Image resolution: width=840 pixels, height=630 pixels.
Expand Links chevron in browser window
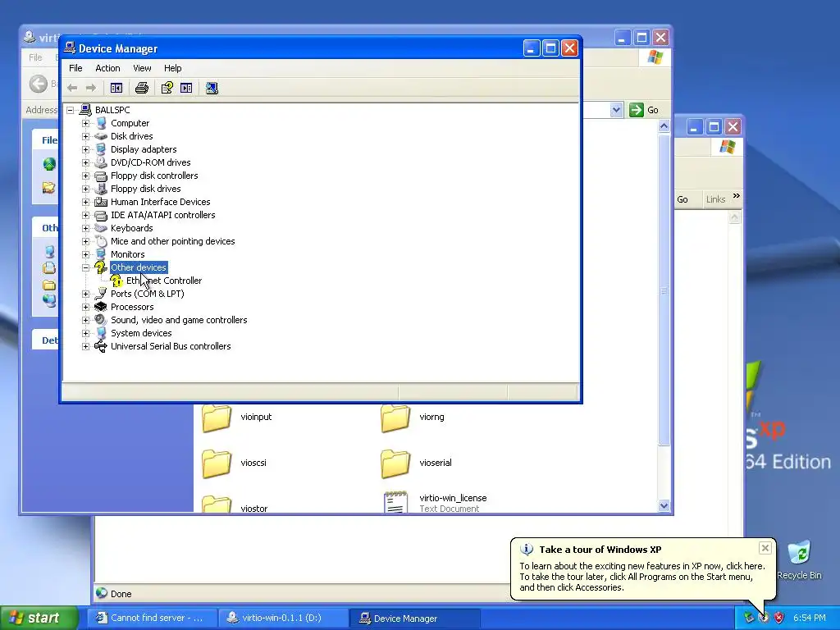pos(737,196)
